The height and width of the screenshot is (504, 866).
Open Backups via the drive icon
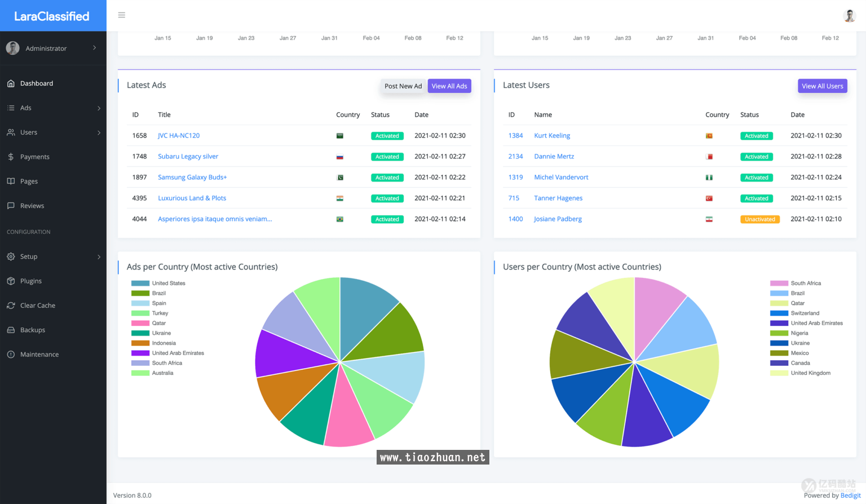[x=11, y=330]
